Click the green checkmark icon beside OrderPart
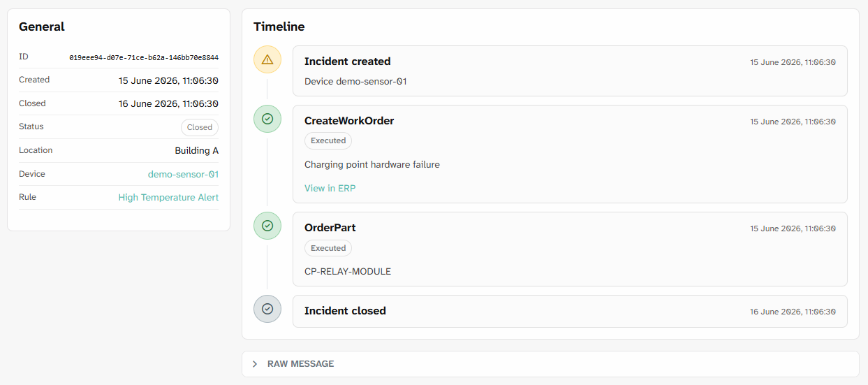This screenshot has height=385, width=868. 267,226
